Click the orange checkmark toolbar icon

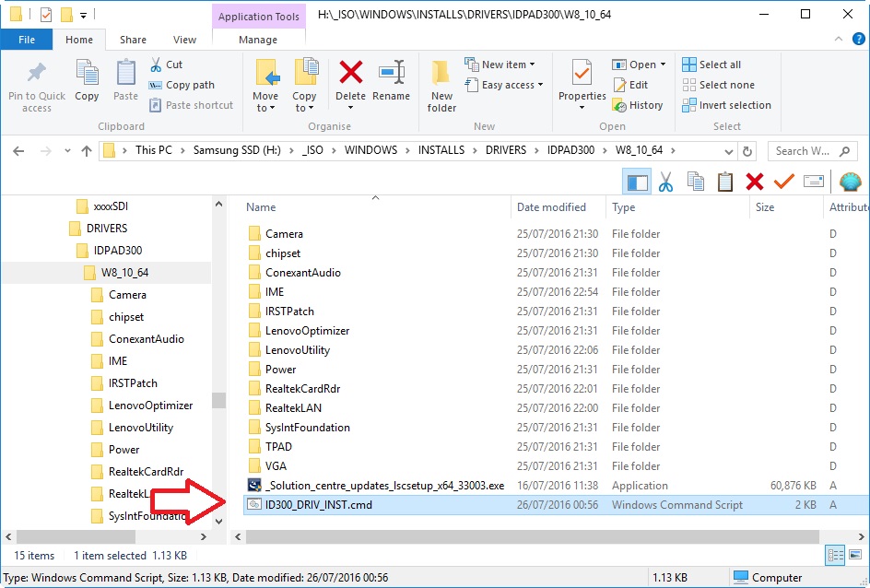point(782,181)
